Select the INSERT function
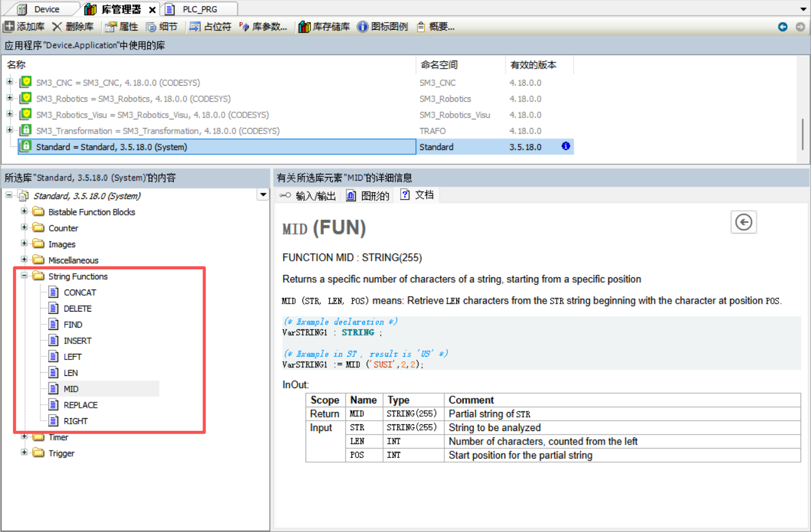811x532 pixels. 78,340
